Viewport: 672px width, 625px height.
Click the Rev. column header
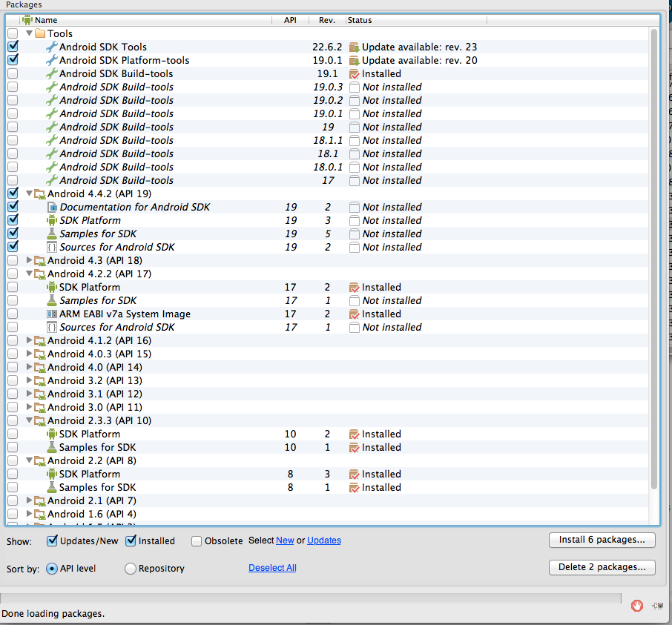pos(327,20)
